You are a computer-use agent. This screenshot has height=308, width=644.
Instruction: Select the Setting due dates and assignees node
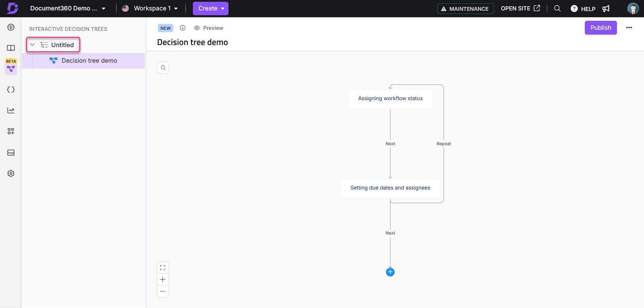(x=390, y=188)
